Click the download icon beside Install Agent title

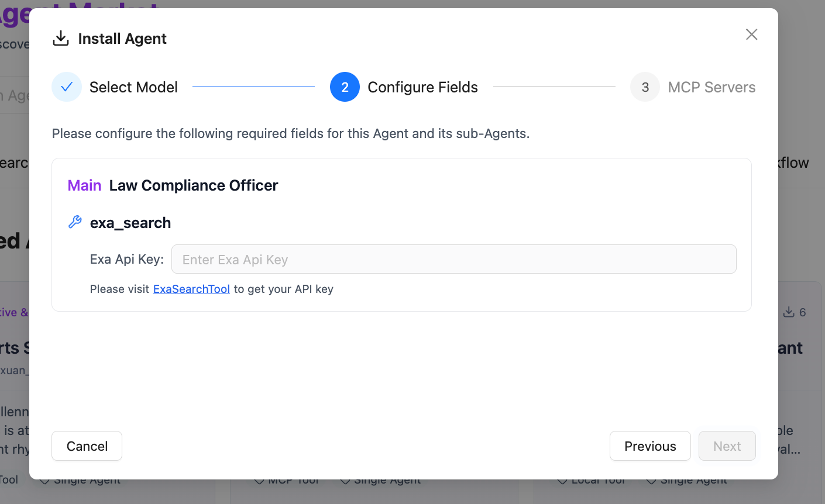[61, 37]
